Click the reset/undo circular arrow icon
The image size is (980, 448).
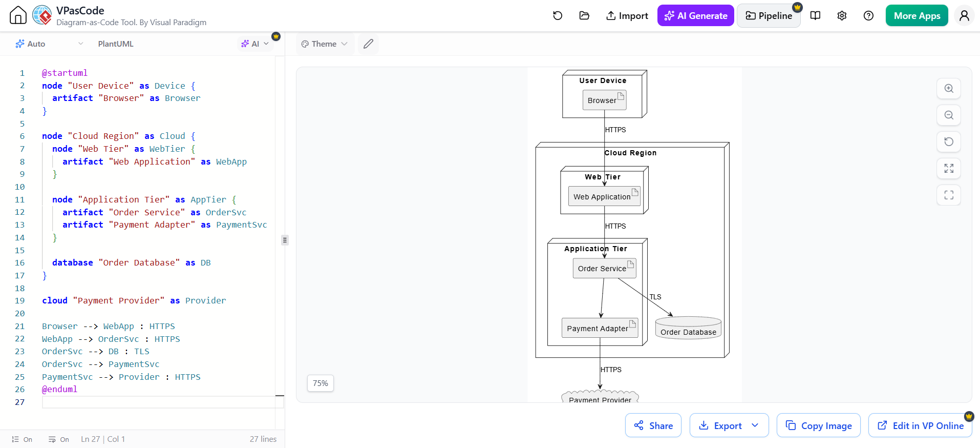click(558, 16)
